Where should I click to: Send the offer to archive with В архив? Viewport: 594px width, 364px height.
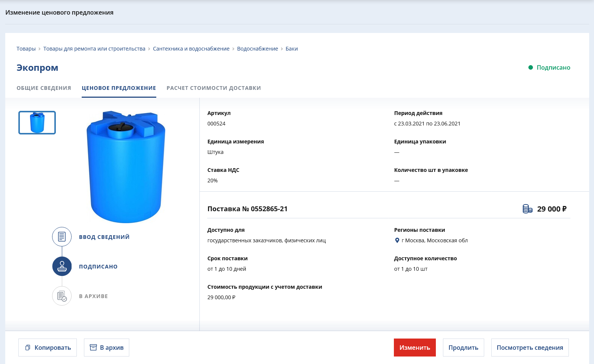(106, 348)
